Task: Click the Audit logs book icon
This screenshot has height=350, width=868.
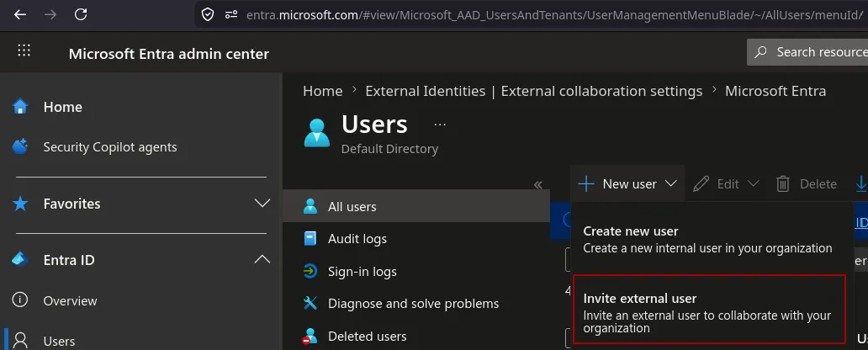Action: coord(310,239)
